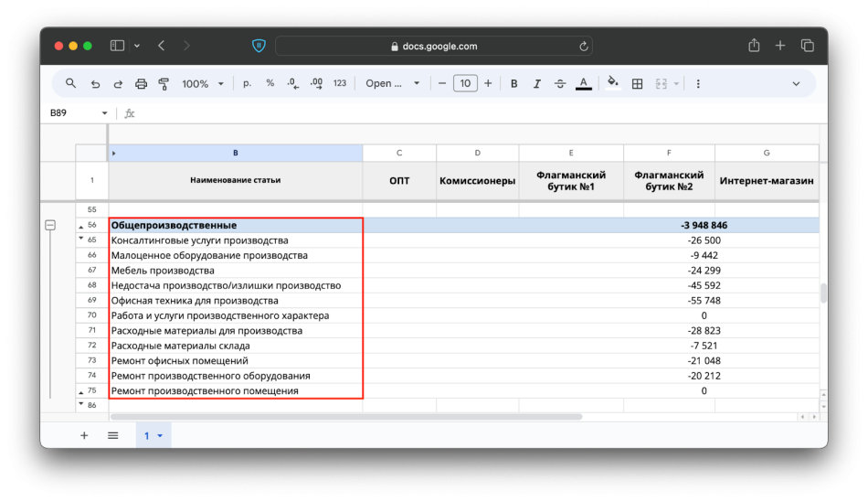Toggle strikethrough formatting
868x501 pixels.
[560, 83]
